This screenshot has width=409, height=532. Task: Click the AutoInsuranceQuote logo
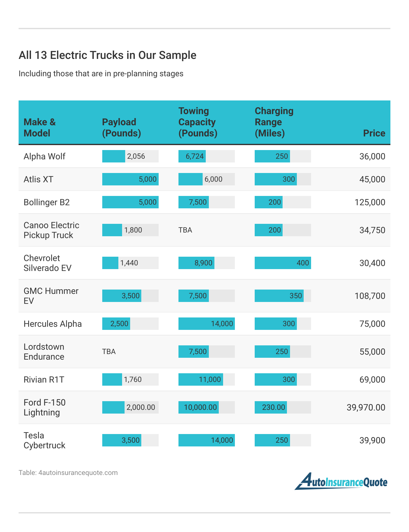(341, 481)
